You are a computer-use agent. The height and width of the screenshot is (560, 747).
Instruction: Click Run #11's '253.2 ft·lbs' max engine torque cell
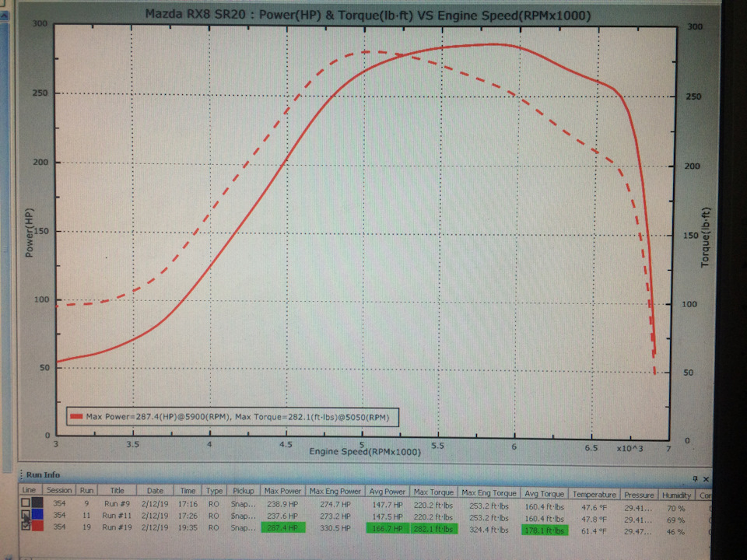point(489,518)
